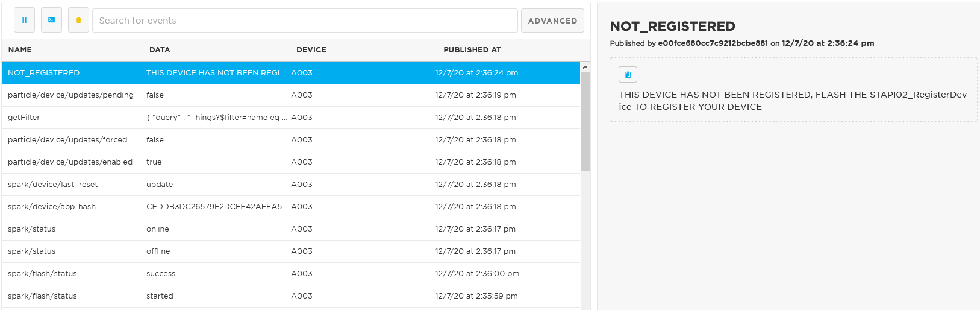
Task: Copy event data with the clipboard icon
Action: (x=628, y=74)
